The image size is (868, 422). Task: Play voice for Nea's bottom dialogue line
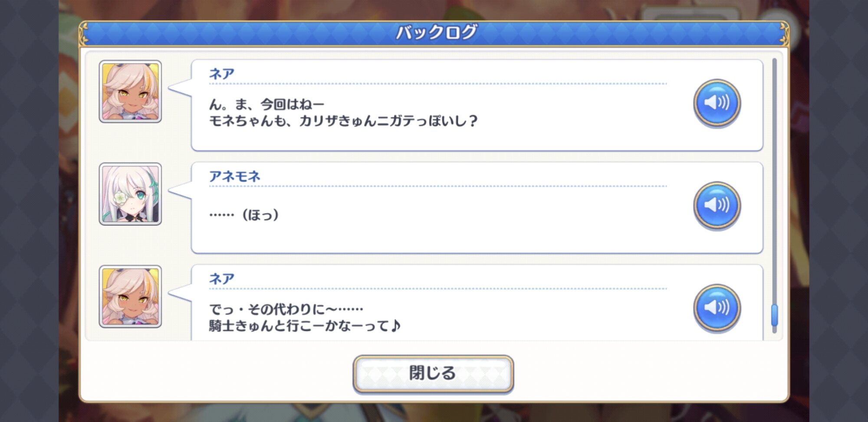(717, 308)
